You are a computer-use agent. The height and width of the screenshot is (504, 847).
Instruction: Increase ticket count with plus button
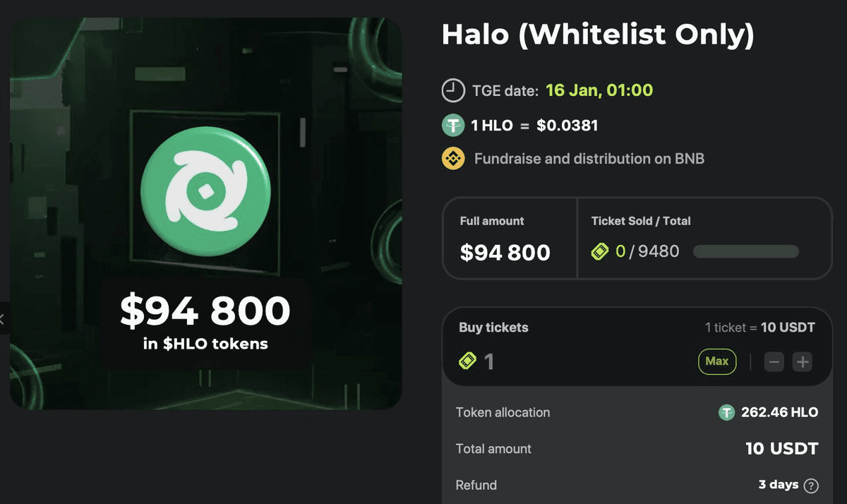point(803,362)
